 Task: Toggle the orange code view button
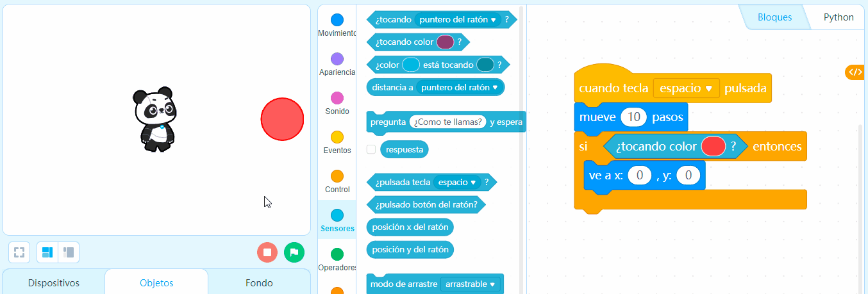pos(855,72)
